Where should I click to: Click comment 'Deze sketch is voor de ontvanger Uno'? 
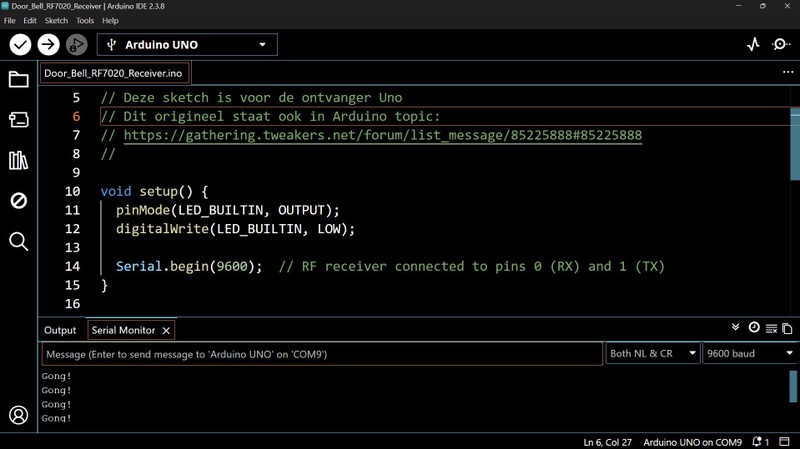click(263, 98)
